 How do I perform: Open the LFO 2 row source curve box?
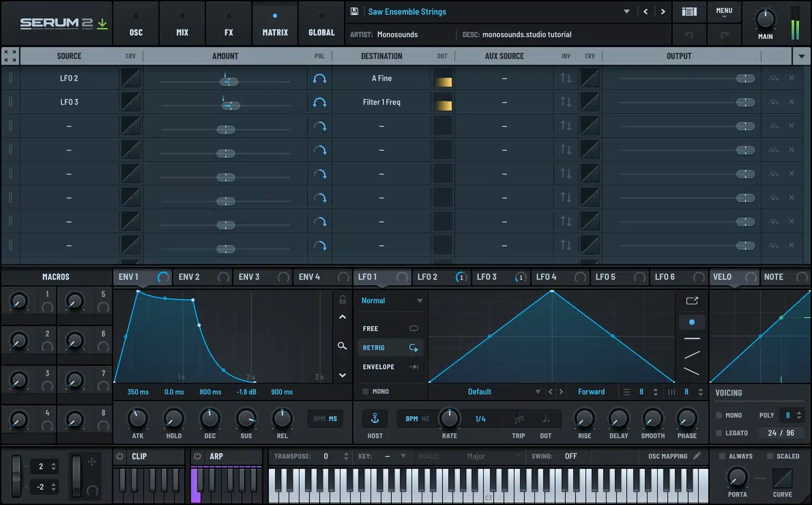(130, 78)
